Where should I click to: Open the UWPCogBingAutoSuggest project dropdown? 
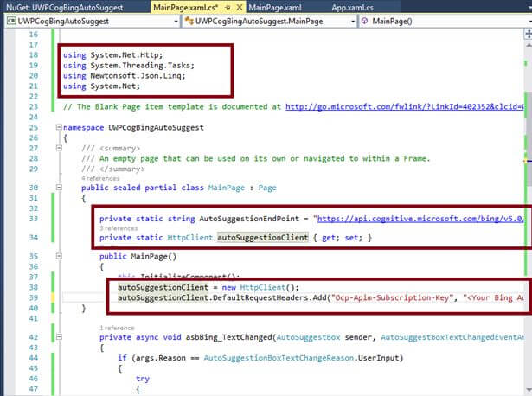tap(176, 22)
